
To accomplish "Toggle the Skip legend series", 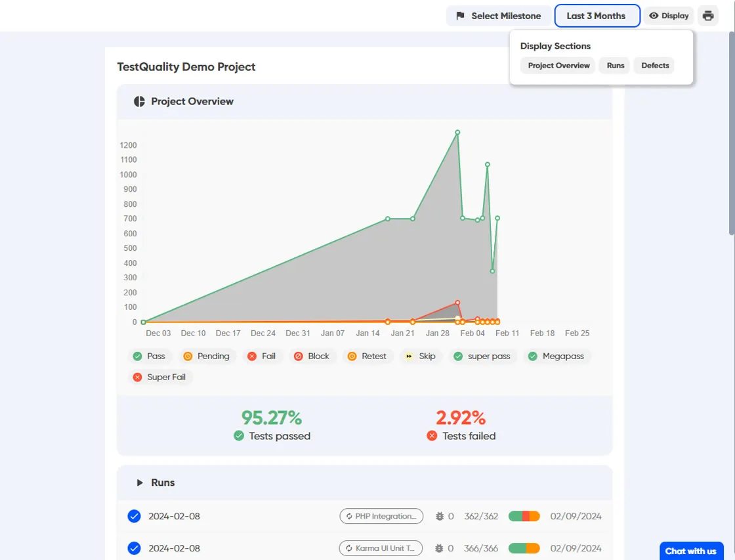I will (x=421, y=356).
